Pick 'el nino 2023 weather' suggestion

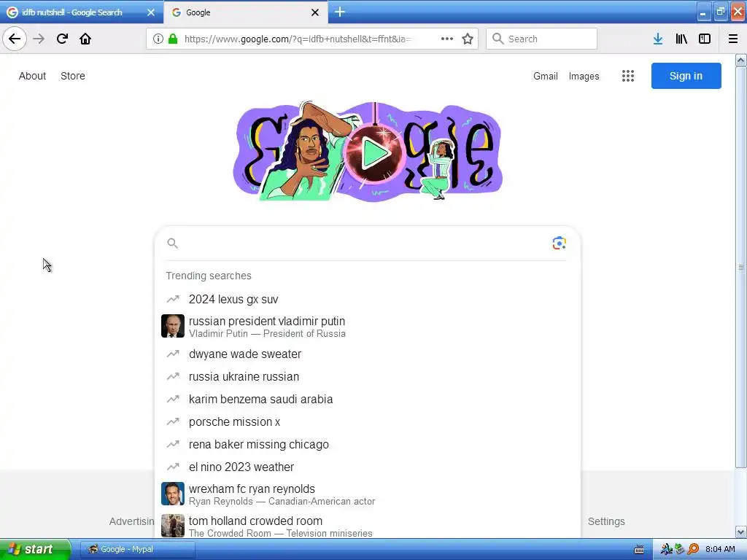[368, 467]
